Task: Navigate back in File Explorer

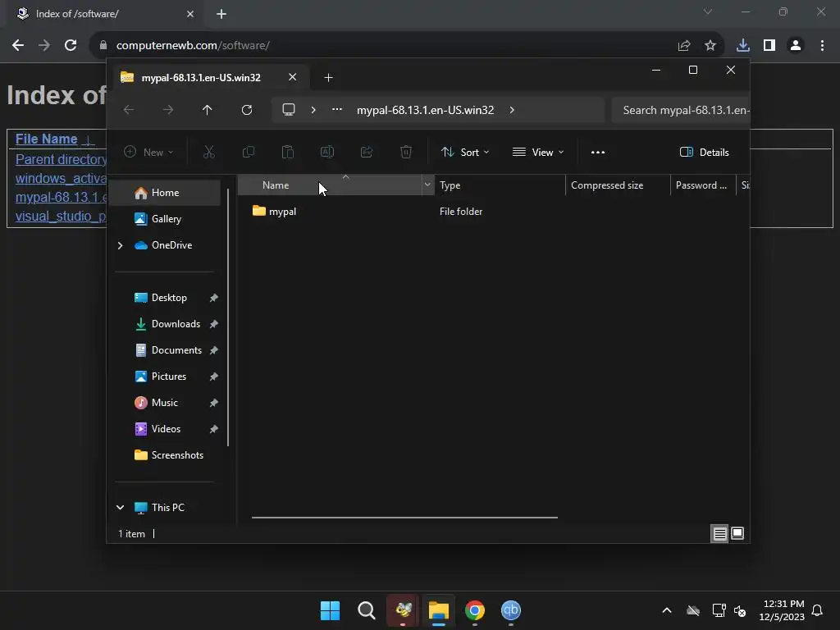Action: (129, 110)
